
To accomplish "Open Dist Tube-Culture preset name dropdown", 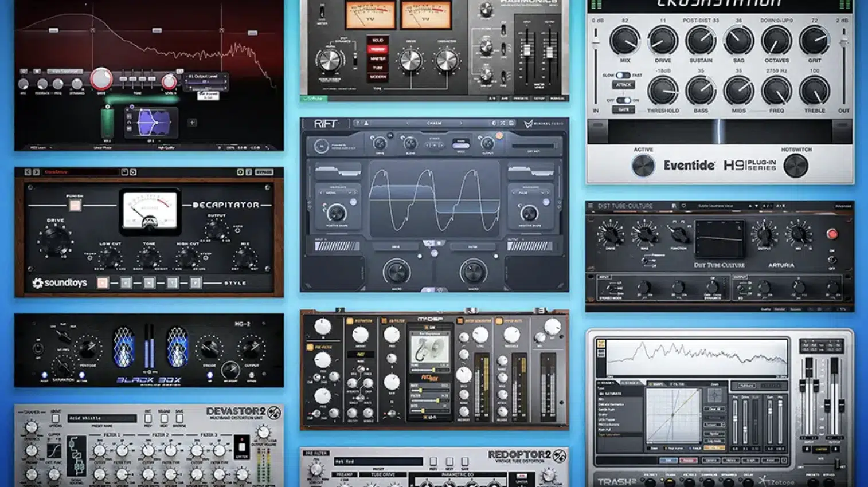I will pyautogui.click(x=715, y=206).
